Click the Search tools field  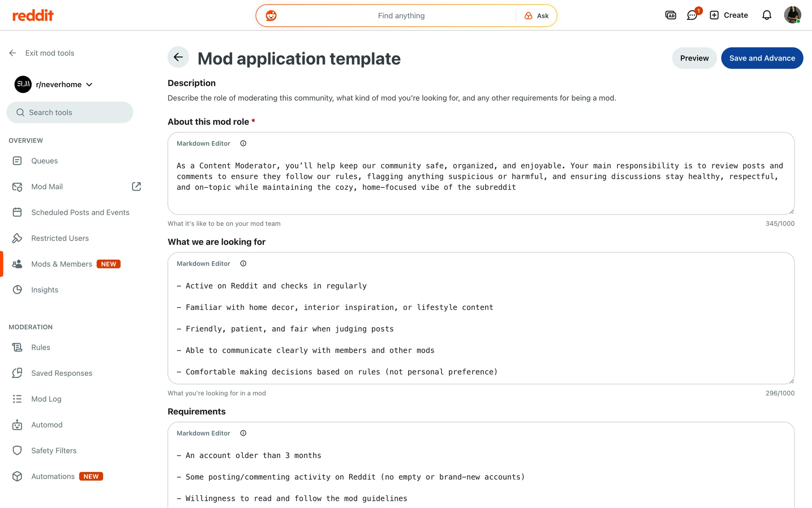coord(70,112)
